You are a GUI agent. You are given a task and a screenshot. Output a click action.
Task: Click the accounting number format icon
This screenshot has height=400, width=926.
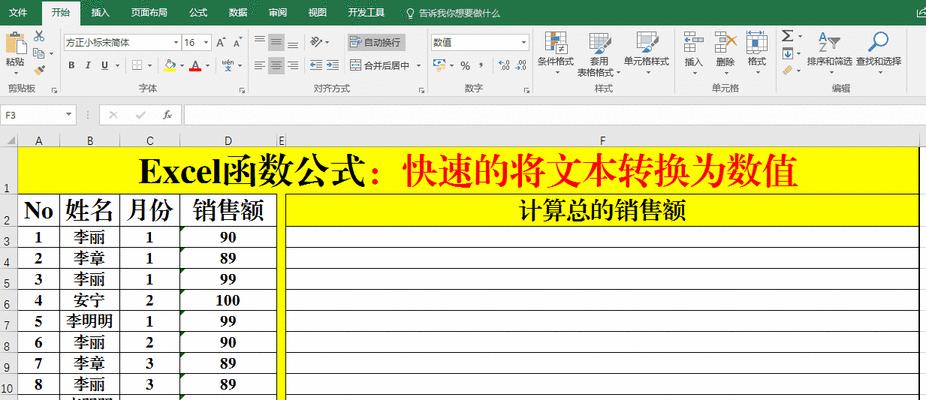439,64
